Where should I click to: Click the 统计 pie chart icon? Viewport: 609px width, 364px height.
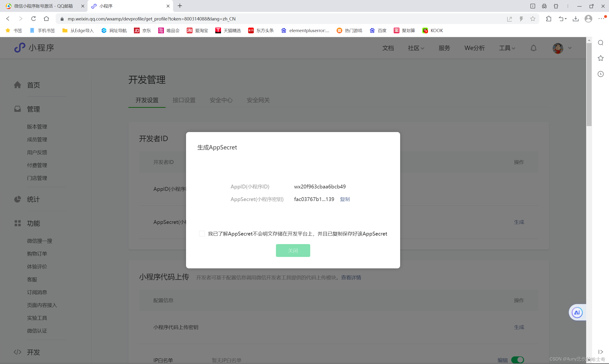(17, 199)
